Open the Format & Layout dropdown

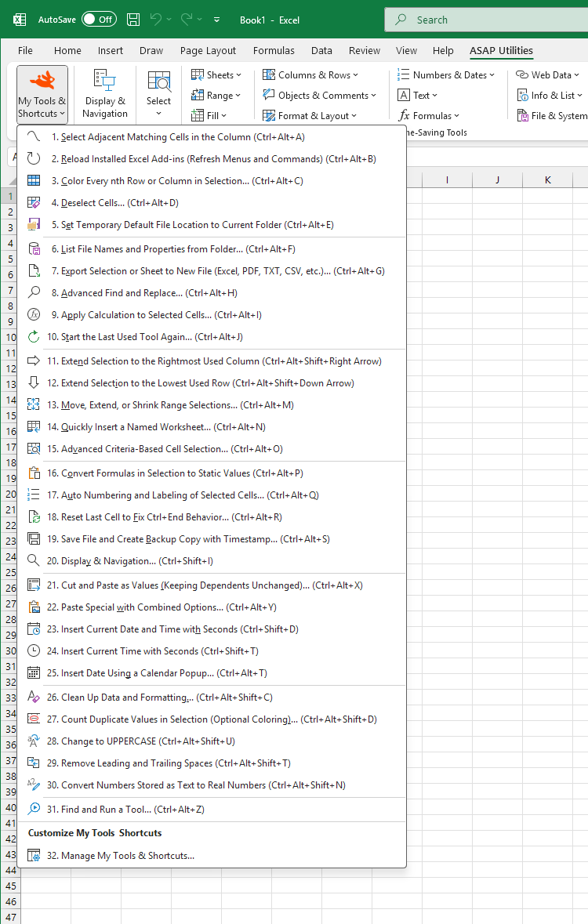point(310,115)
